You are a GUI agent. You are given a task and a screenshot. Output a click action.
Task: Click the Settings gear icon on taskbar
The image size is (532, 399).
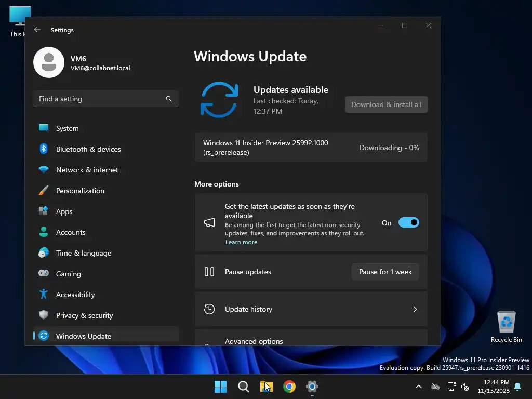312,387
